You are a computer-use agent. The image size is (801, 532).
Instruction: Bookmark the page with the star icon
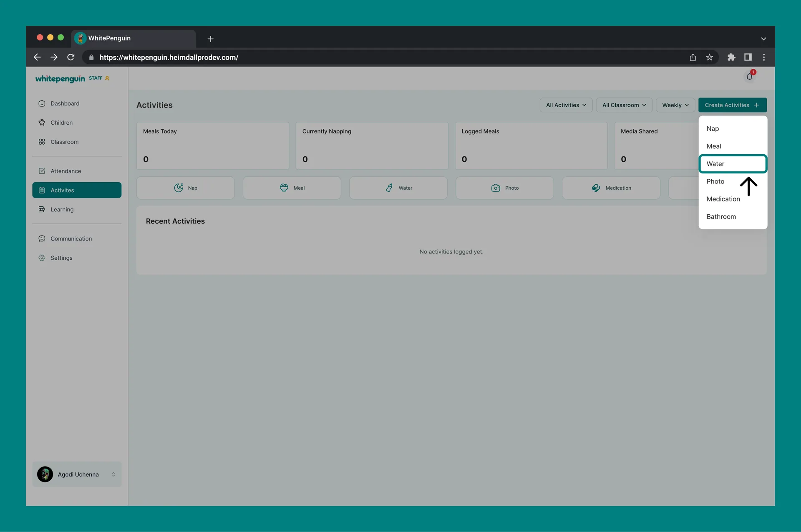click(x=709, y=57)
